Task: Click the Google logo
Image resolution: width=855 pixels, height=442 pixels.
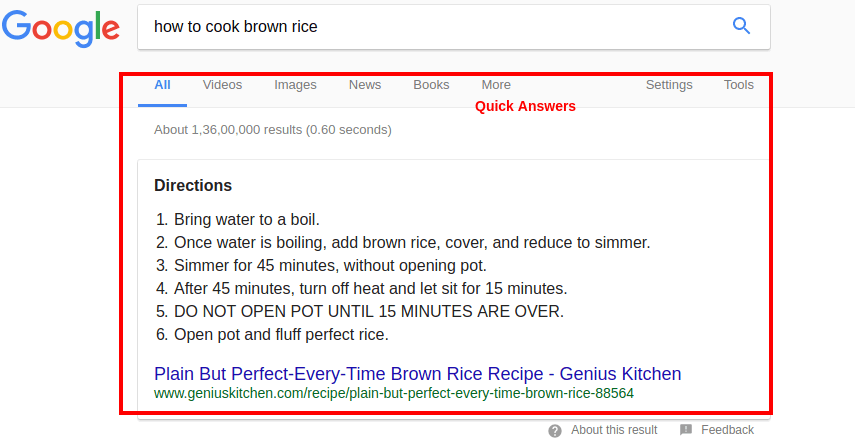Action: tap(60, 29)
